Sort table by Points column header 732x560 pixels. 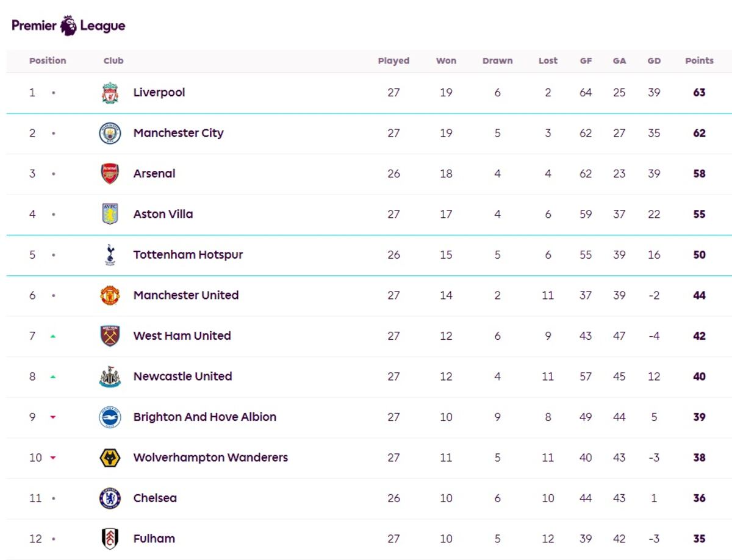tap(699, 61)
